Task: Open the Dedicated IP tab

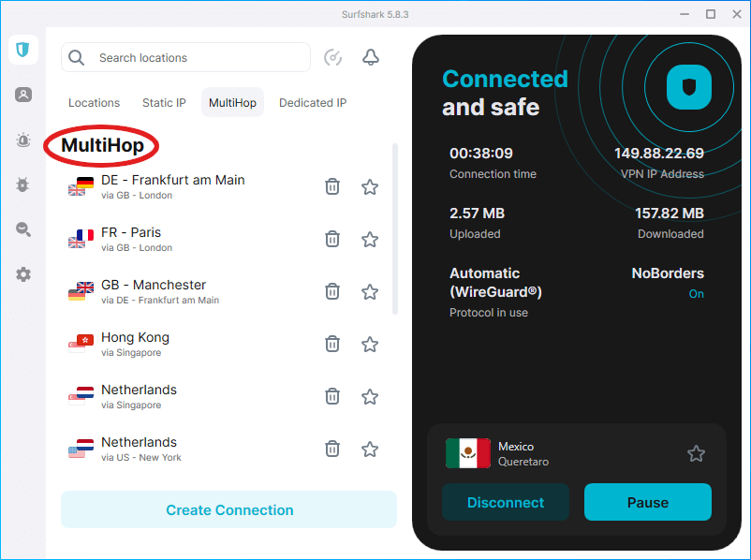Action: pos(313,102)
